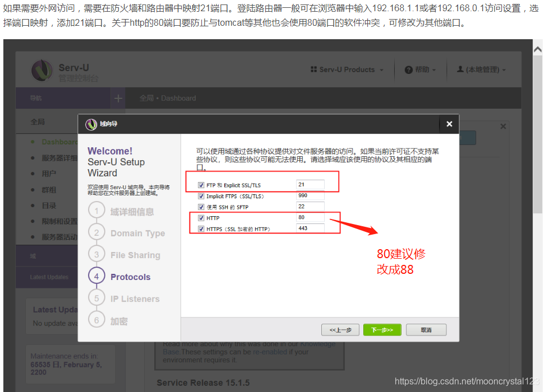Open the Knowledge Base link
This screenshot has width=545, height=392.
tap(249, 348)
